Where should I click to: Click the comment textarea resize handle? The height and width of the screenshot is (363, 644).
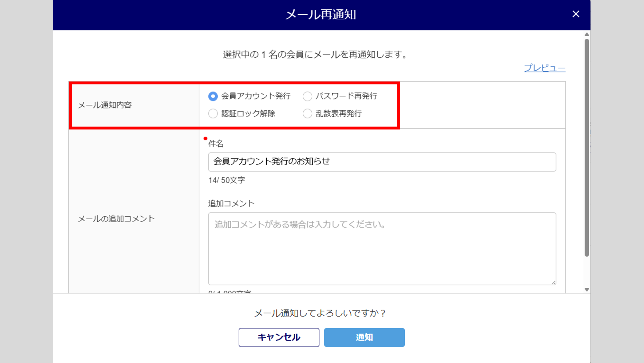(x=553, y=282)
